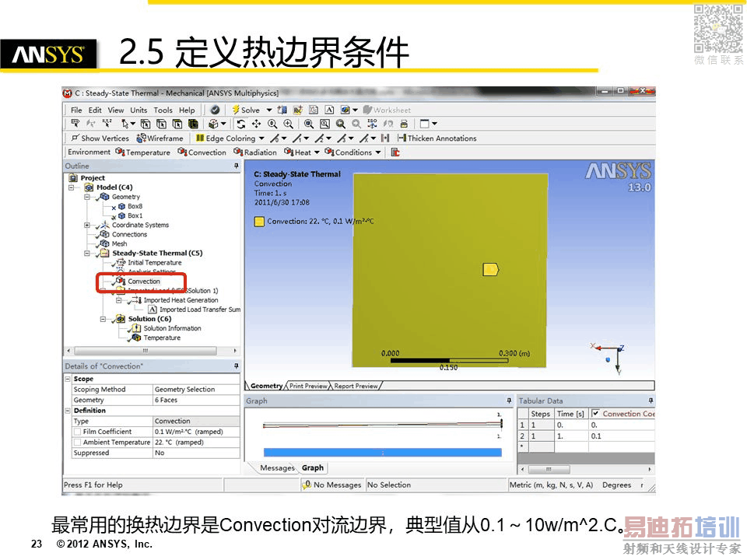
Task: Collapse the Steady-State Thermal (C5) node
Action: pos(87,254)
